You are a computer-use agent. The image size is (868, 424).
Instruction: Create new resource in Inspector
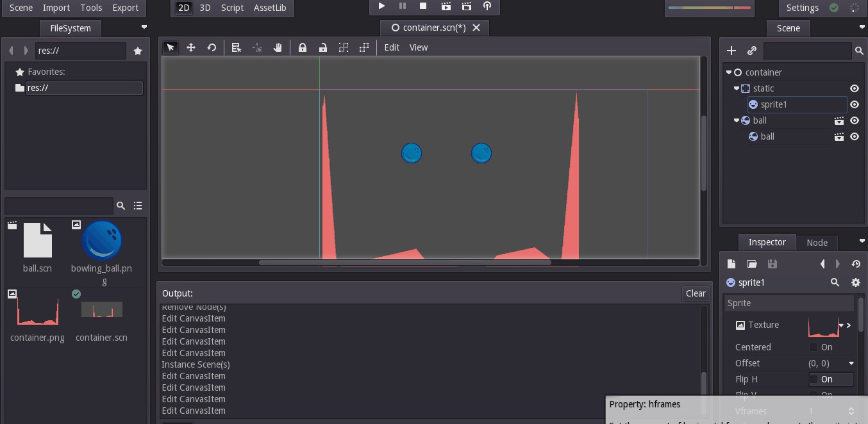731,264
